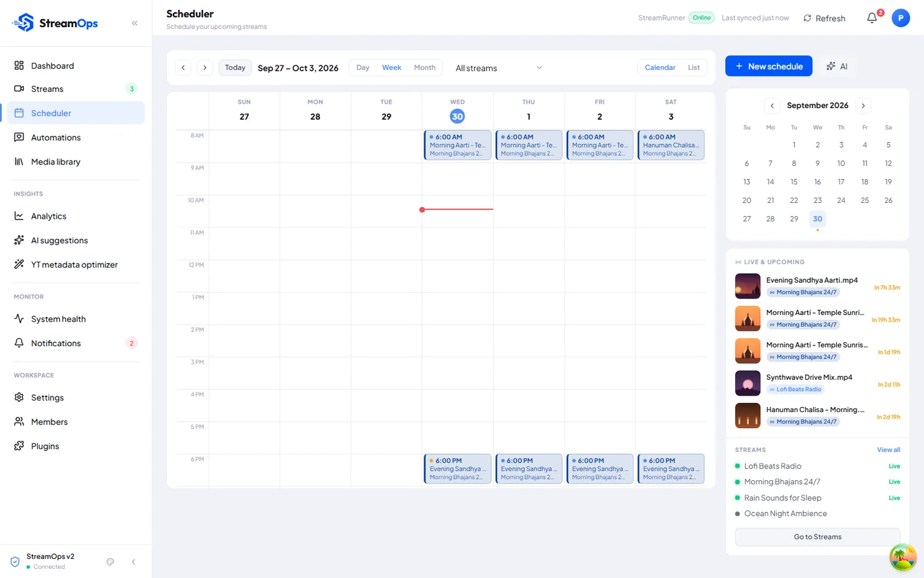Open the floating beach-ball assistant icon
This screenshot has width=924, height=578.
(903, 557)
